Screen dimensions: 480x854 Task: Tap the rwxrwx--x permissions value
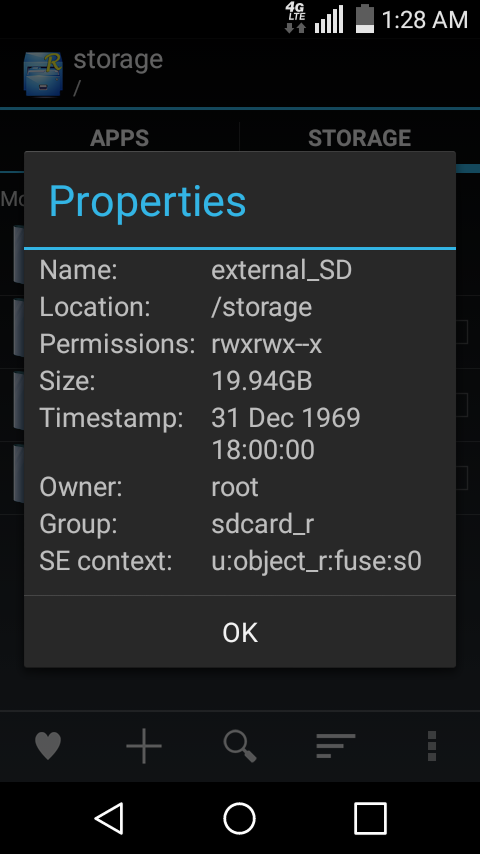[266, 344]
